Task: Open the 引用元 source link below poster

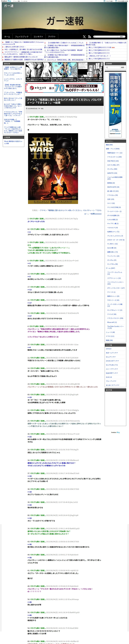Action: 70,212
